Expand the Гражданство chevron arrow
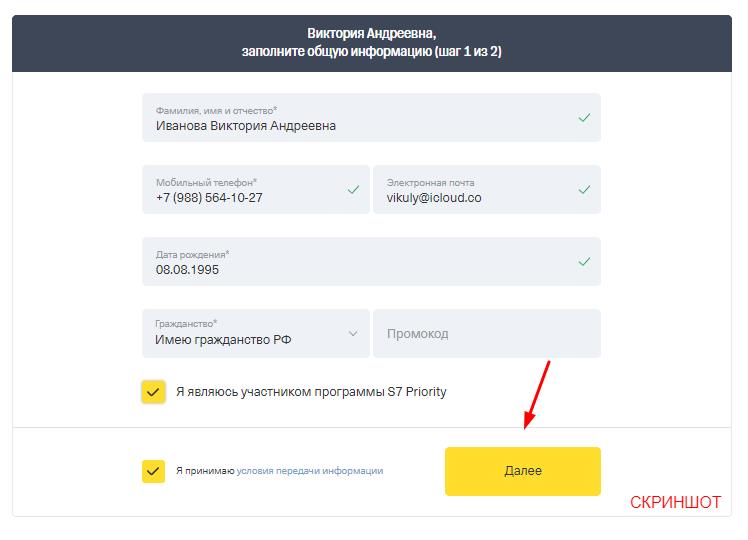The width and height of the screenshot is (748, 540). pyautogui.click(x=353, y=333)
